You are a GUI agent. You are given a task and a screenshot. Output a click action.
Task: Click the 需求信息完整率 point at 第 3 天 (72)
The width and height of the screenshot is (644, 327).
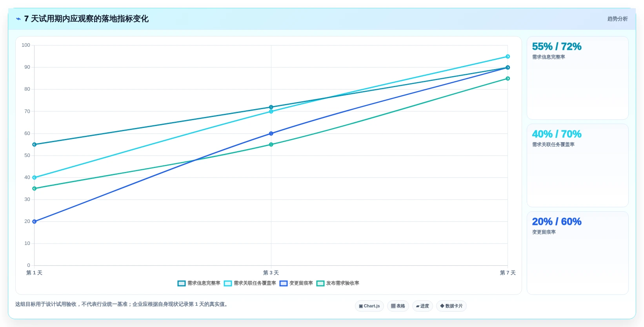click(271, 107)
